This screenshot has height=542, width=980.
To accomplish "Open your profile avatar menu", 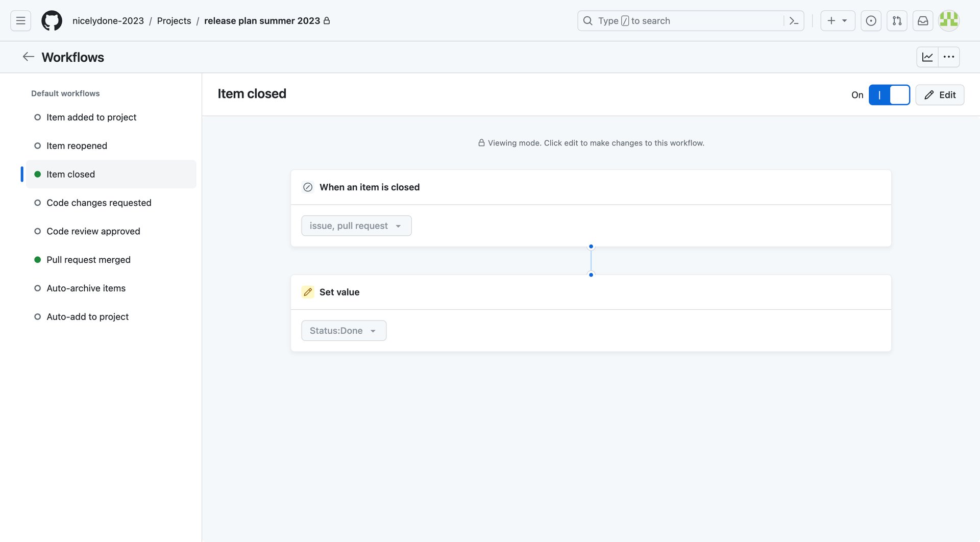I will [949, 20].
